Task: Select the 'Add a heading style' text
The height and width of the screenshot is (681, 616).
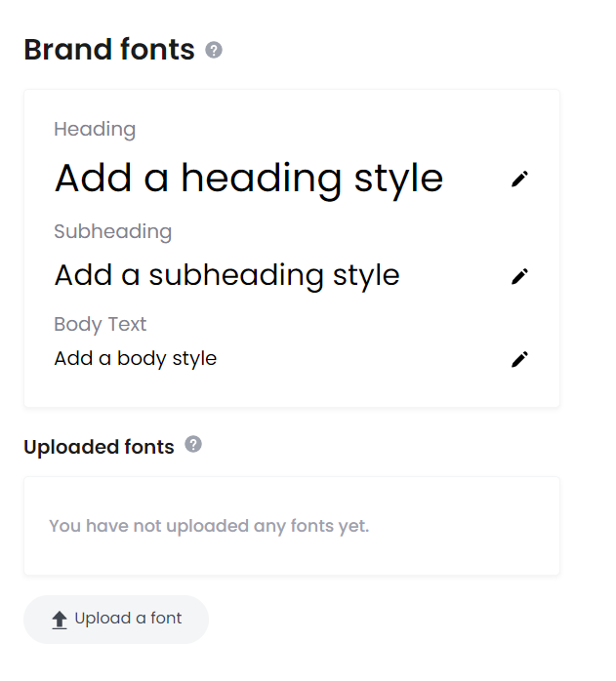Action: tap(249, 179)
